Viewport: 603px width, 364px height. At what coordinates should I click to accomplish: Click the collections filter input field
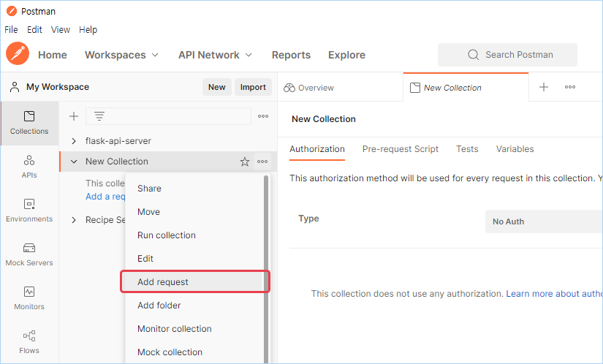pyautogui.click(x=168, y=116)
